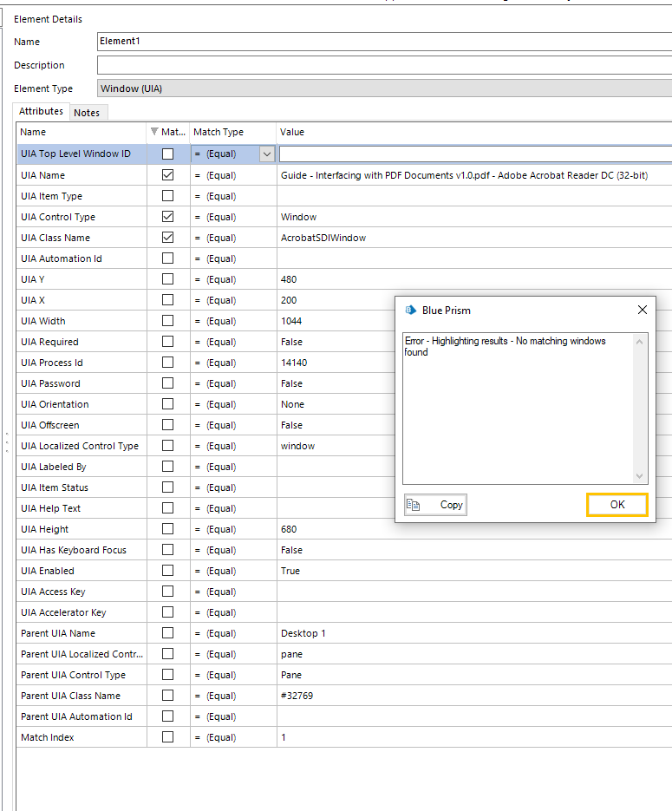Open Match Type dropdown for Top Level Window ID

[x=267, y=154]
